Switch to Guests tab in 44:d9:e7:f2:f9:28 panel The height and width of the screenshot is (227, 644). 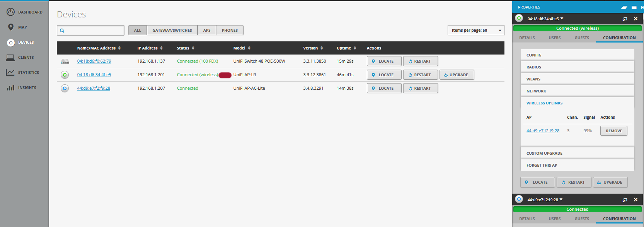click(x=582, y=218)
